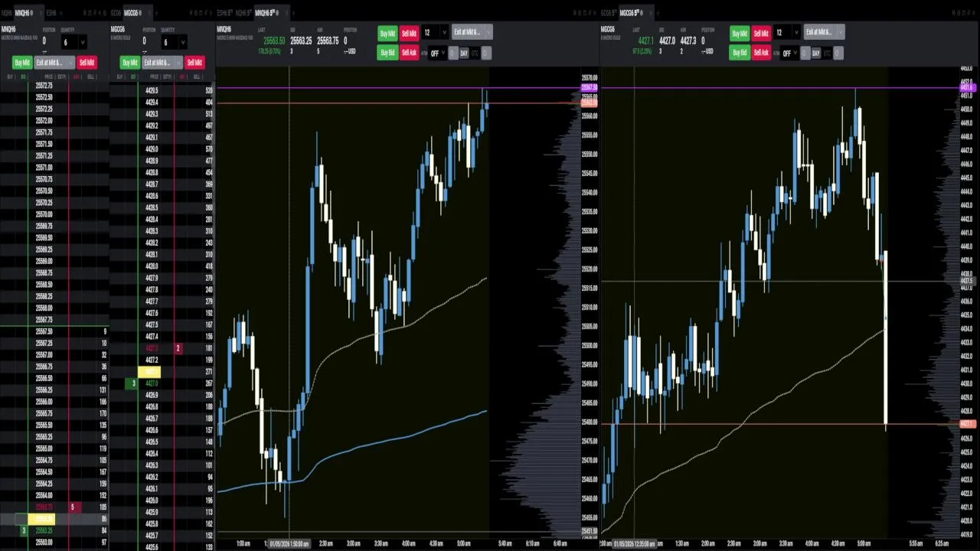Click Sell Mkt on MGCG6 chart
The image size is (980, 551).
[761, 33]
